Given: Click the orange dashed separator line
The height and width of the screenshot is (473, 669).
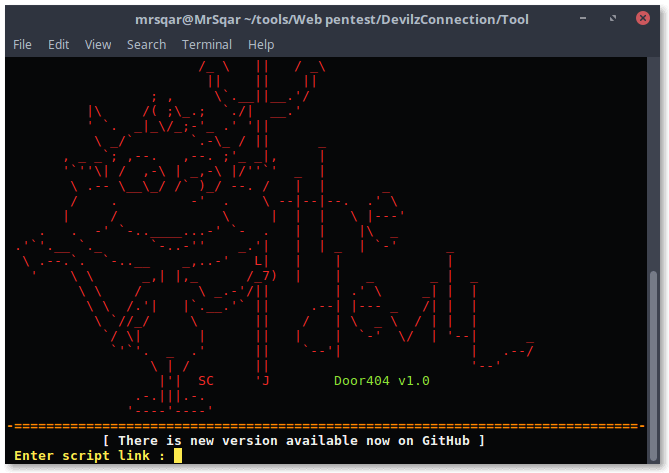Looking at the screenshot, I should [x=326, y=426].
